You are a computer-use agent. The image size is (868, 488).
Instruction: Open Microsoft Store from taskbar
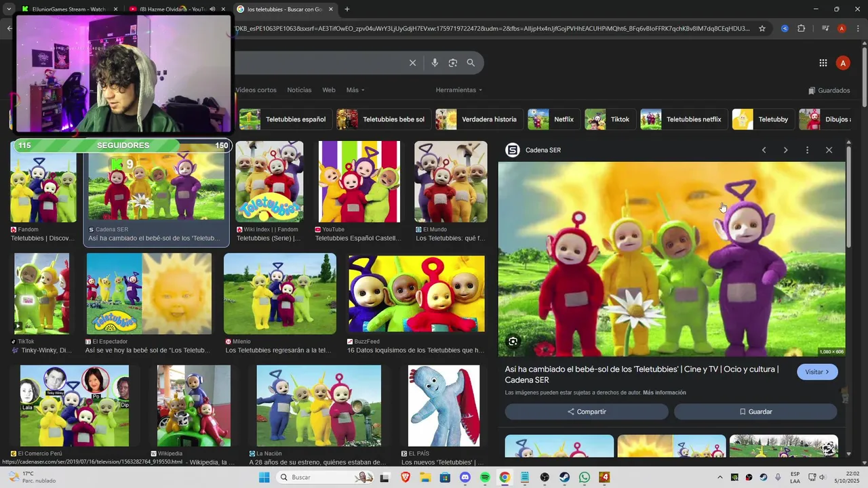point(445,477)
